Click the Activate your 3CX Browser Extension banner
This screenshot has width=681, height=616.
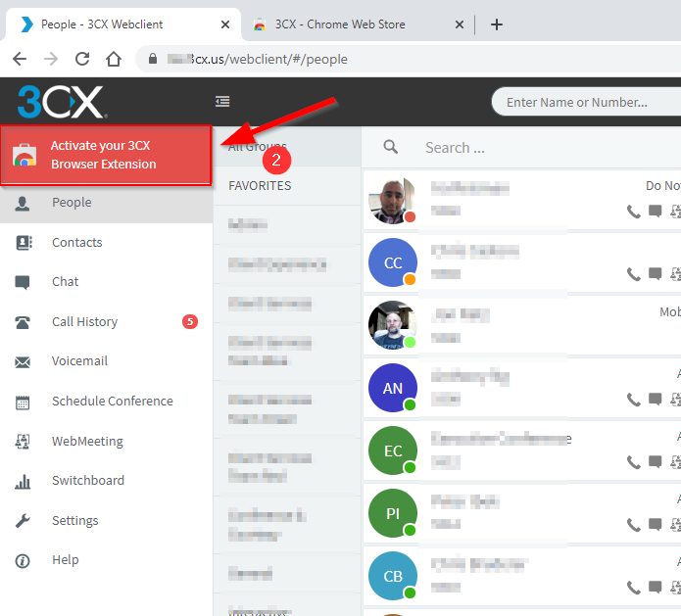click(106, 155)
